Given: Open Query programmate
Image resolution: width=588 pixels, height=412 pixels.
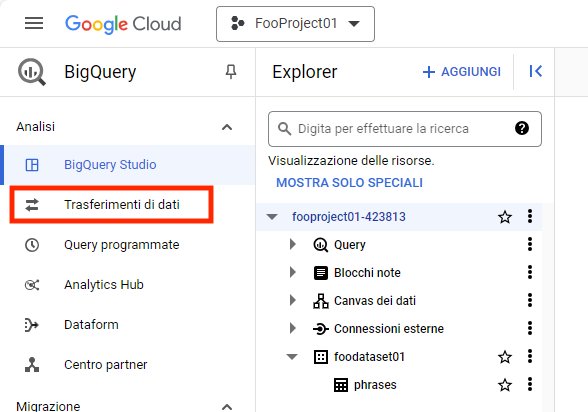Looking at the screenshot, I should [x=128, y=245].
